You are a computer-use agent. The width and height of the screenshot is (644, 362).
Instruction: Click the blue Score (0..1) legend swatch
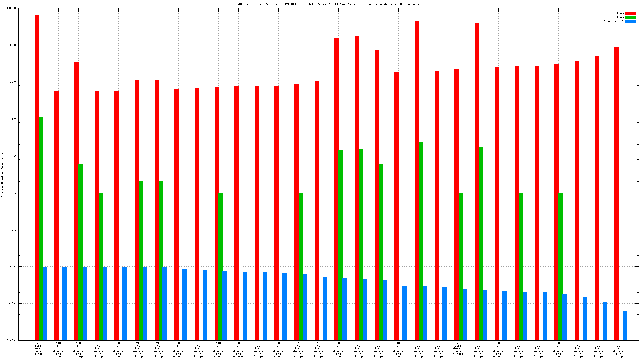click(630, 21)
